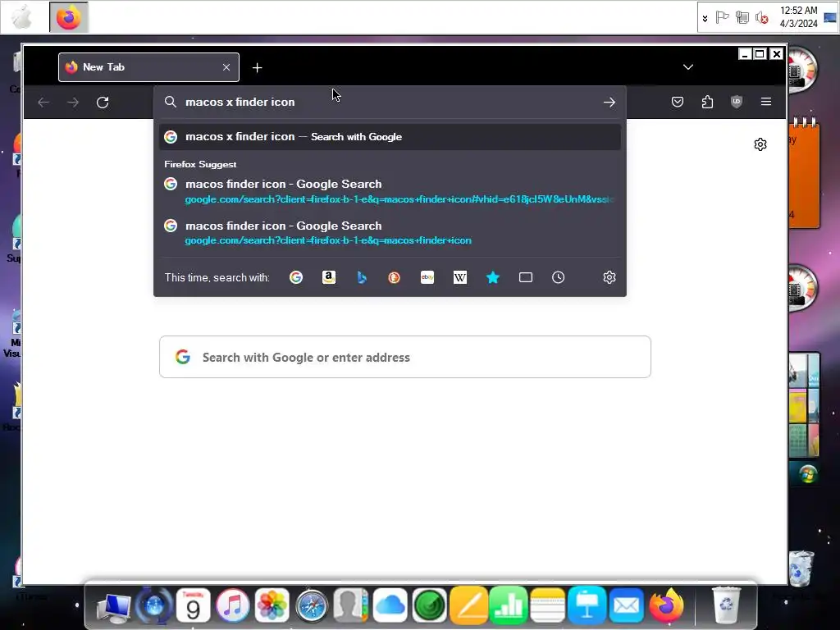The width and height of the screenshot is (840, 630).
Task: Open Action Center flag tray icon
Action: (722, 18)
